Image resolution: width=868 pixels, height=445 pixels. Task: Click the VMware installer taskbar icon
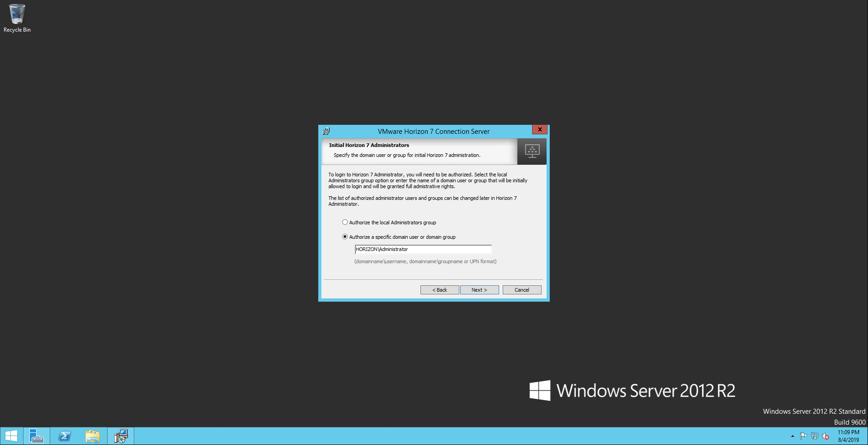click(121, 436)
